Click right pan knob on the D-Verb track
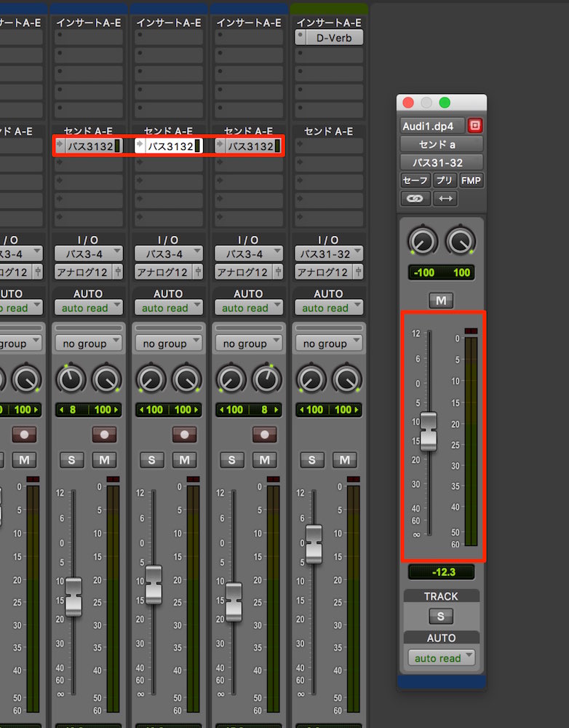 tap(346, 379)
